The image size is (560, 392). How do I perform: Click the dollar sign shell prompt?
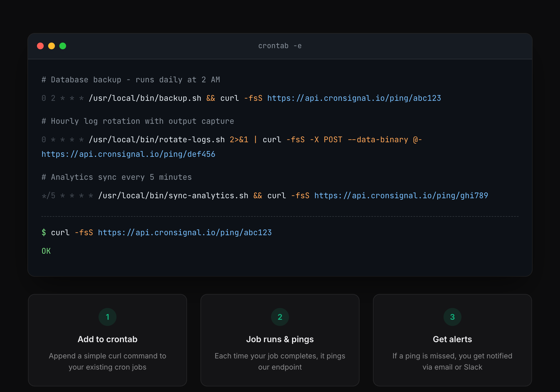(x=44, y=232)
